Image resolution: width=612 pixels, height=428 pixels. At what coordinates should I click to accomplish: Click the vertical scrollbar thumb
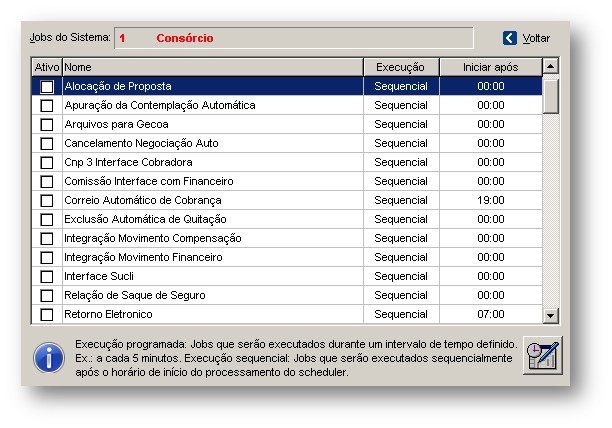click(x=551, y=96)
